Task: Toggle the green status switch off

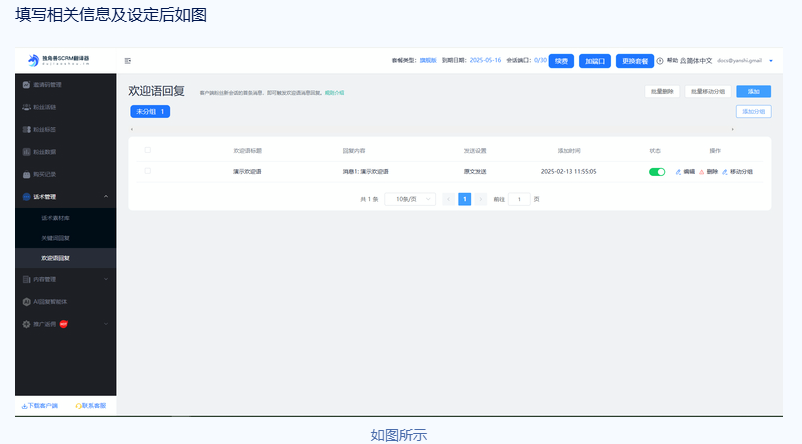Action: pos(657,172)
